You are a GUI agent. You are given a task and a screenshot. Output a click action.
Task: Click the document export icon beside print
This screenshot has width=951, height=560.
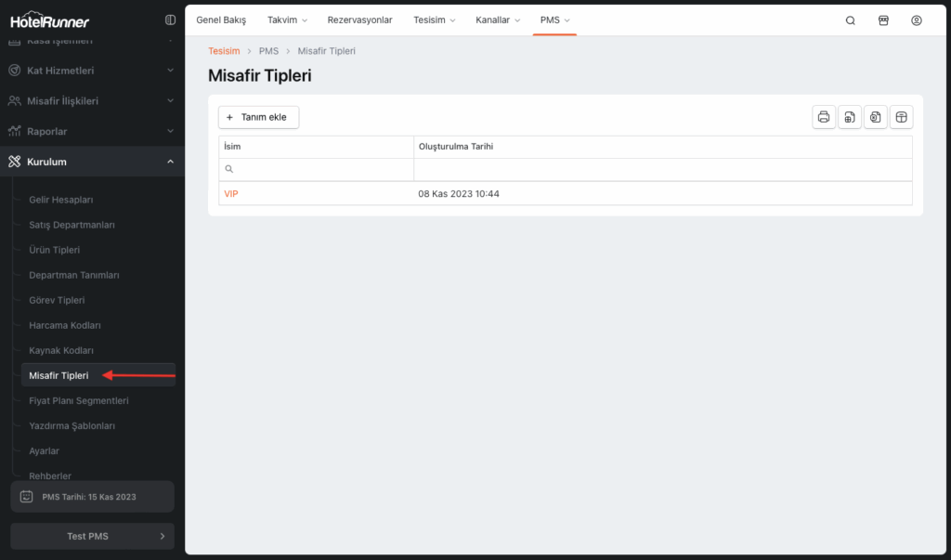point(850,117)
